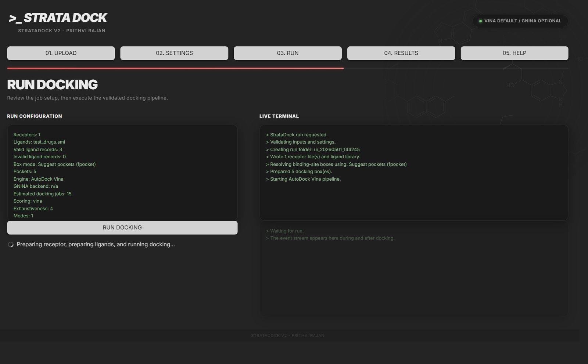Click the Strata Dock logo title

[58, 18]
